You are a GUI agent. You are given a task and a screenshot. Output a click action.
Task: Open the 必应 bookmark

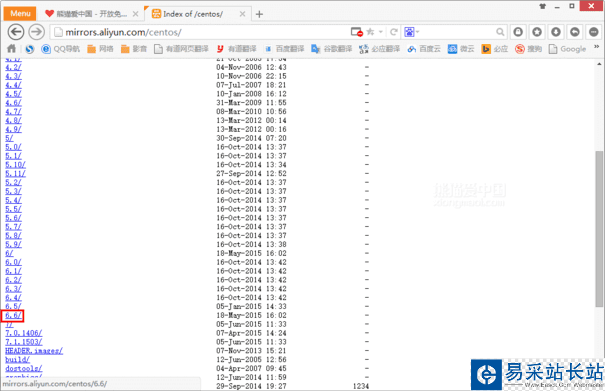(495, 49)
